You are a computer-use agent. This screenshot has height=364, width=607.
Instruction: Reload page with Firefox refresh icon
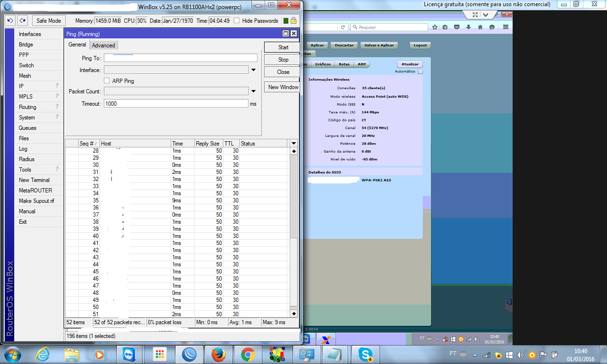(x=342, y=27)
